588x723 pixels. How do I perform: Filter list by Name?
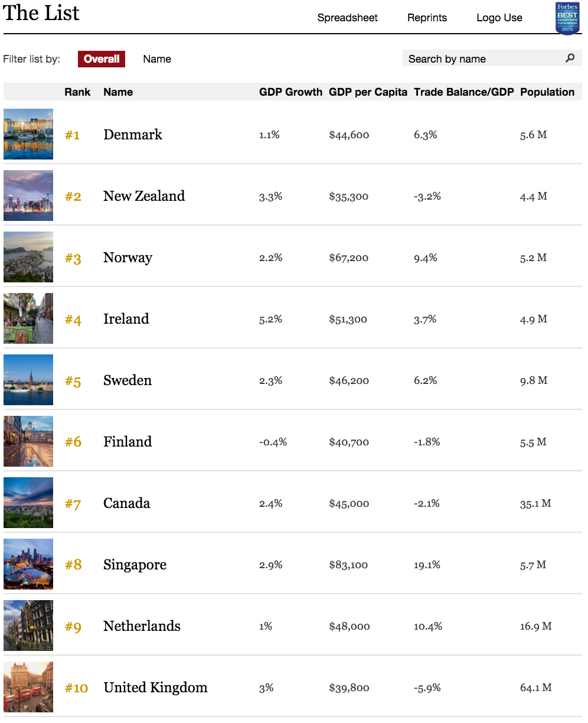click(157, 59)
